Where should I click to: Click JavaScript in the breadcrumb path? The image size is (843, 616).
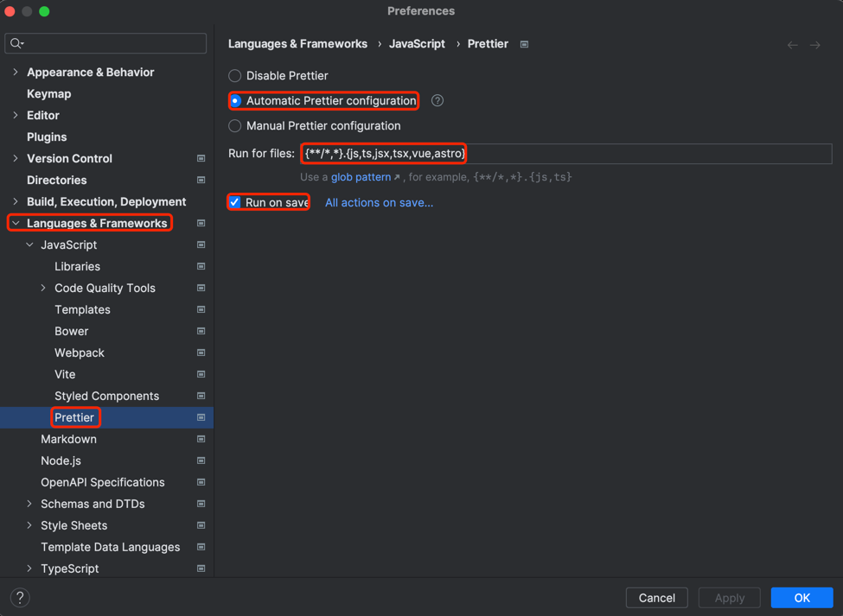417,44
